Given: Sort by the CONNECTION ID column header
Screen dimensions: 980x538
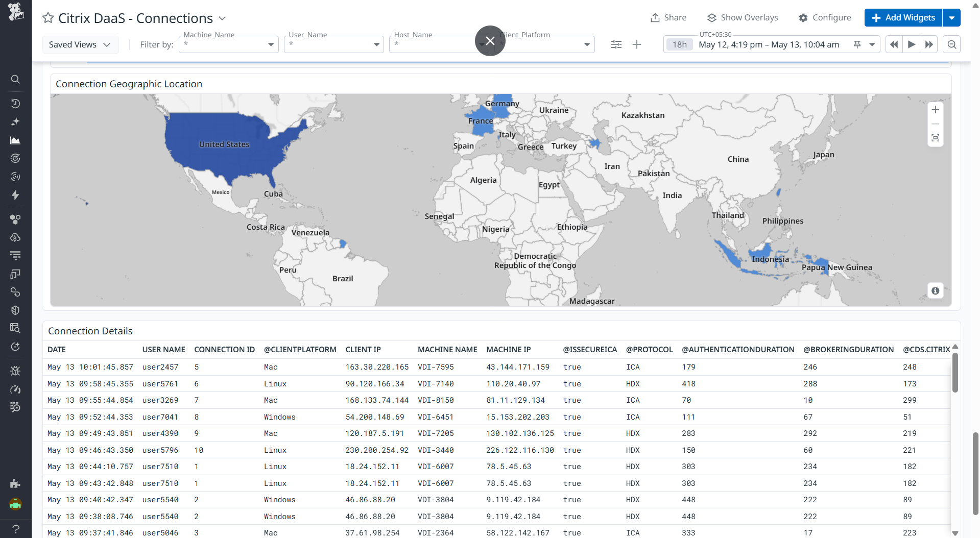Looking at the screenshot, I should click(x=225, y=350).
